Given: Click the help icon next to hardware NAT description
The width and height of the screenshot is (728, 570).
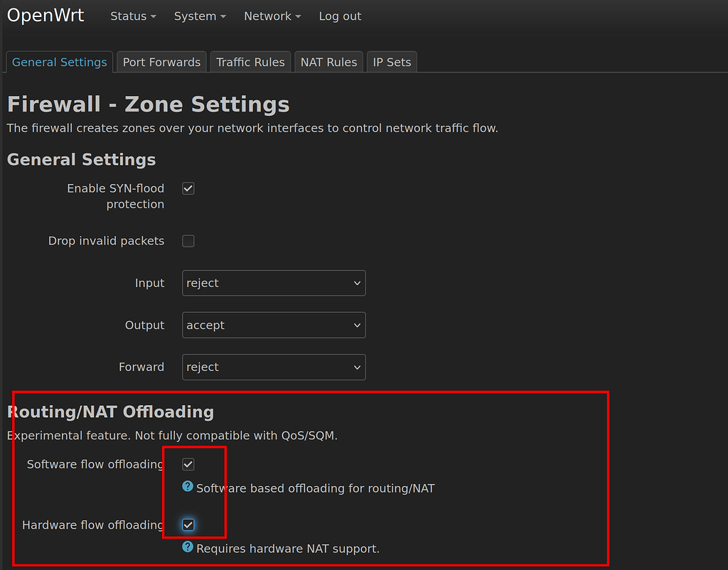Looking at the screenshot, I should click(x=187, y=548).
